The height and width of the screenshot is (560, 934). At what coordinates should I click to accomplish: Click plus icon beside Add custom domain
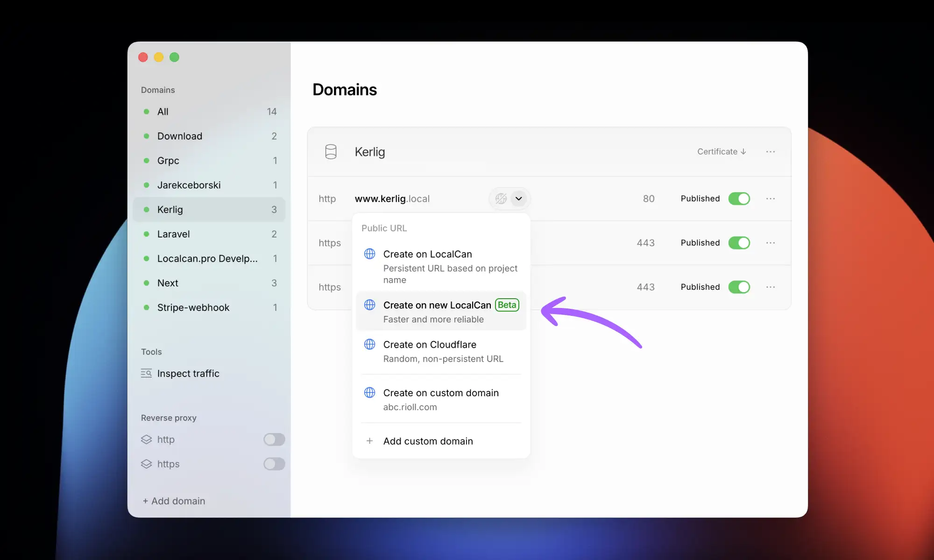tap(369, 441)
